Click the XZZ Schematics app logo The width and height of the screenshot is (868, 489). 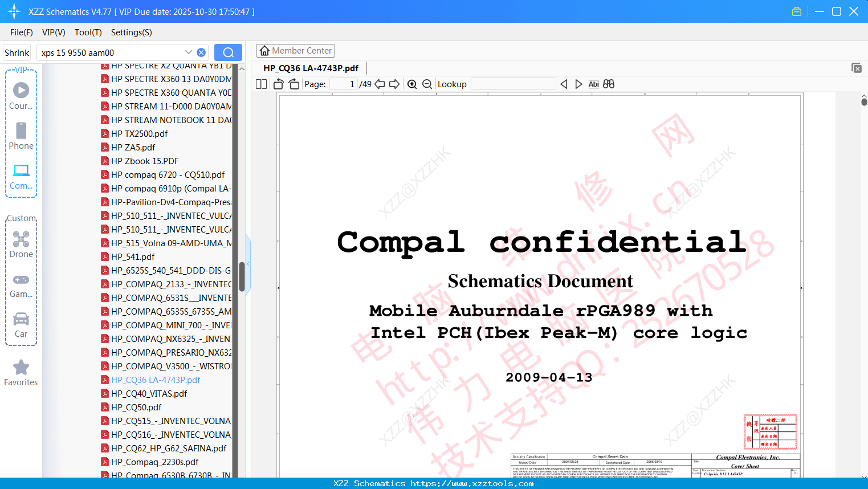(x=14, y=11)
